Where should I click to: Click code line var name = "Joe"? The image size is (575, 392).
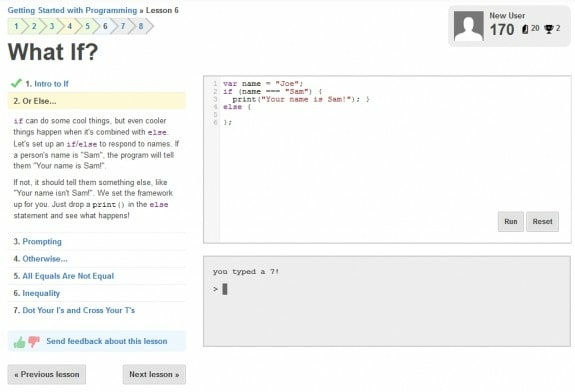[263, 84]
